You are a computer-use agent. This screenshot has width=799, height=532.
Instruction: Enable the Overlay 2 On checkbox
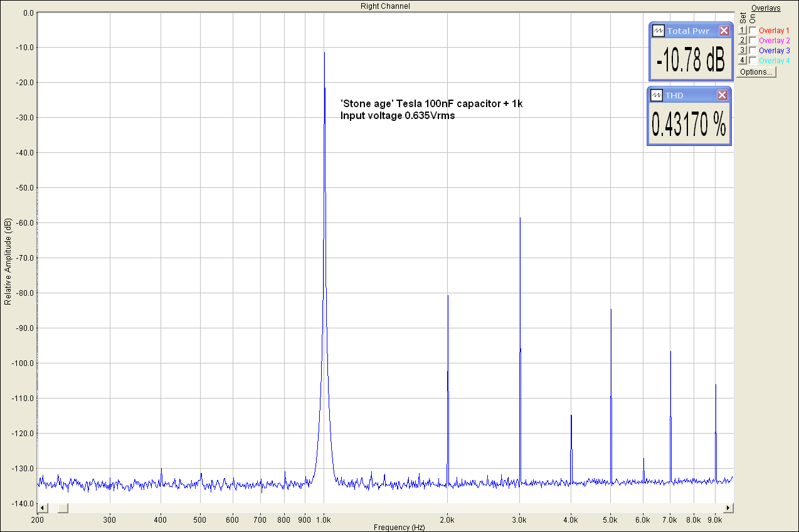coord(753,40)
